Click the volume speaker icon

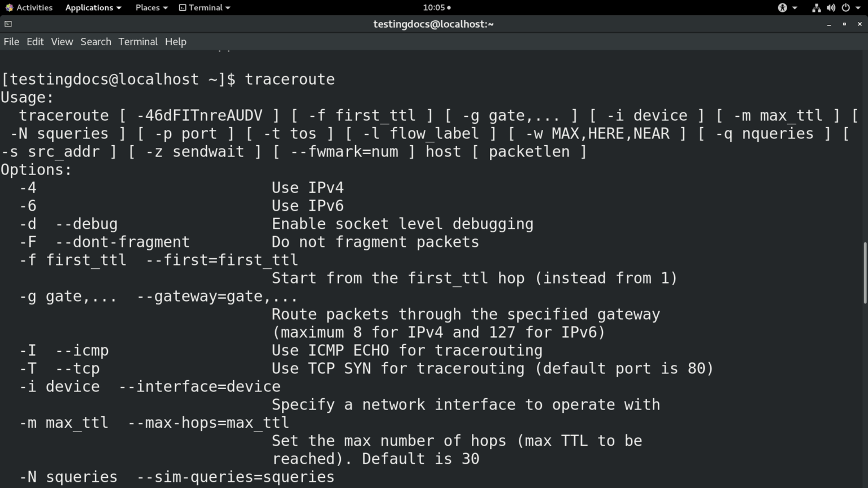point(831,7)
